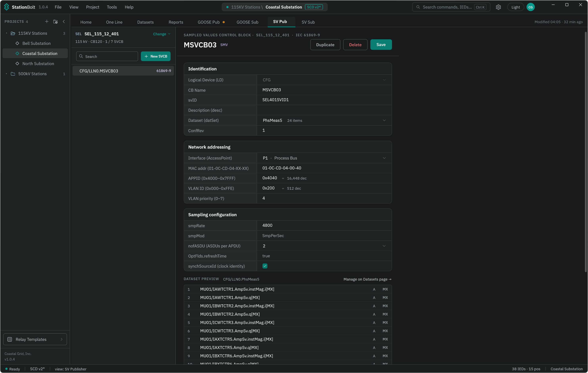Switch to the GOOSE Pub tab
Screen dimensions: 588x373
pyautogui.click(x=211, y=22)
